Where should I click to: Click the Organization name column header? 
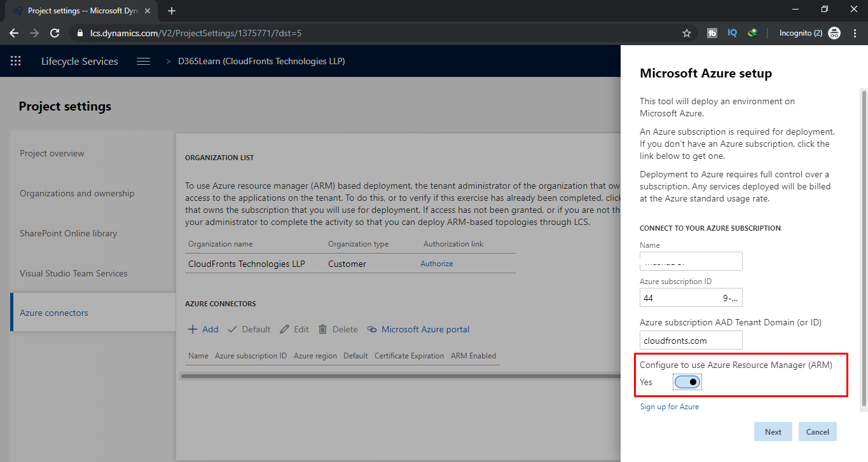click(220, 244)
